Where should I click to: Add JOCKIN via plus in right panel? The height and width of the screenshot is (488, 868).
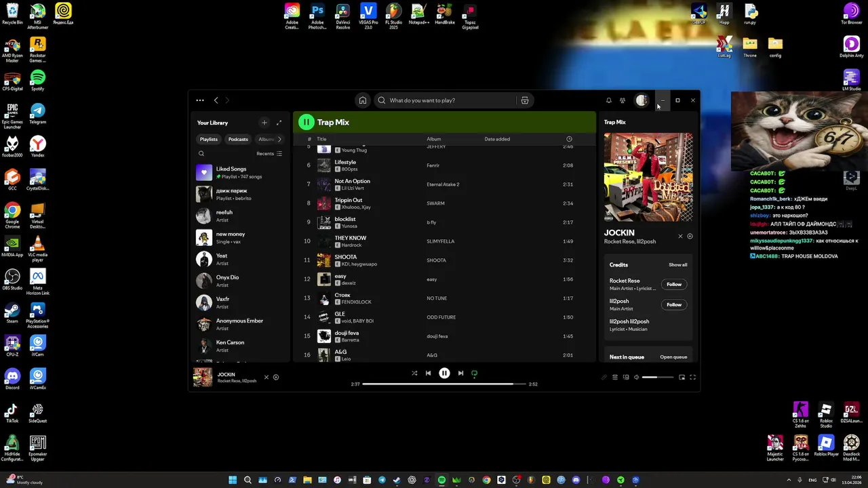click(x=690, y=237)
